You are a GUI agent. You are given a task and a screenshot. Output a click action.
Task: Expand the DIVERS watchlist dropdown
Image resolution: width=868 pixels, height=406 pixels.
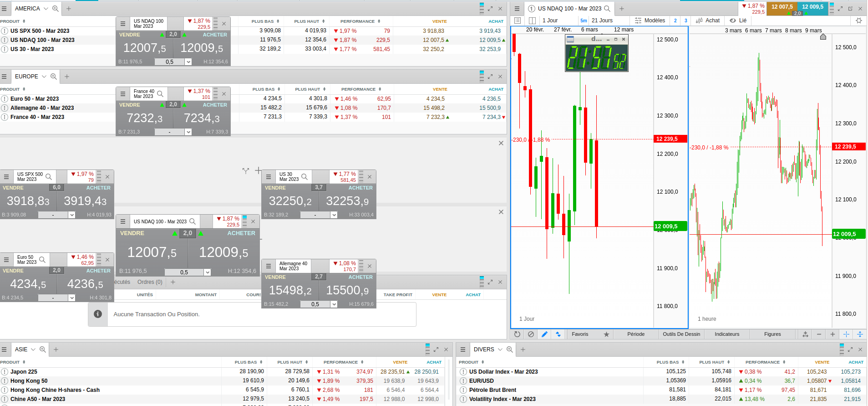click(500, 349)
